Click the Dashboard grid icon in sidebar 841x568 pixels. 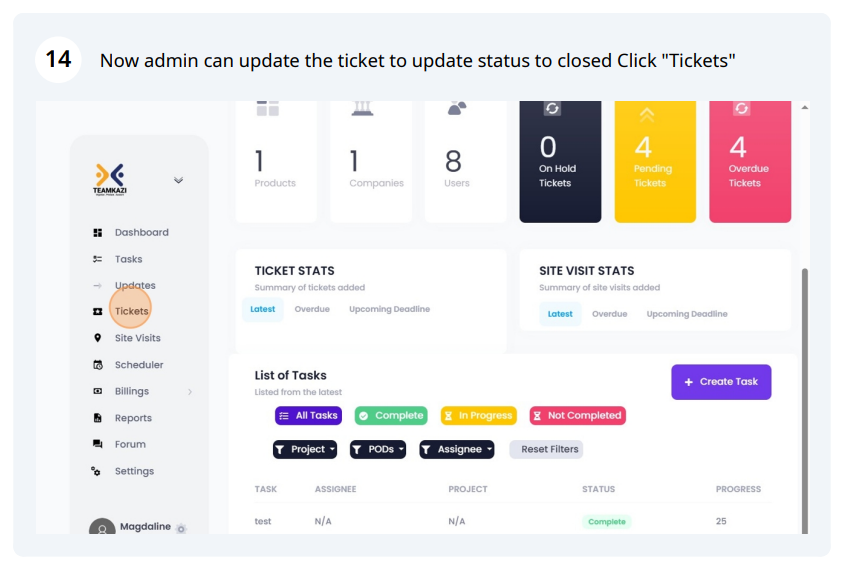[98, 233]
